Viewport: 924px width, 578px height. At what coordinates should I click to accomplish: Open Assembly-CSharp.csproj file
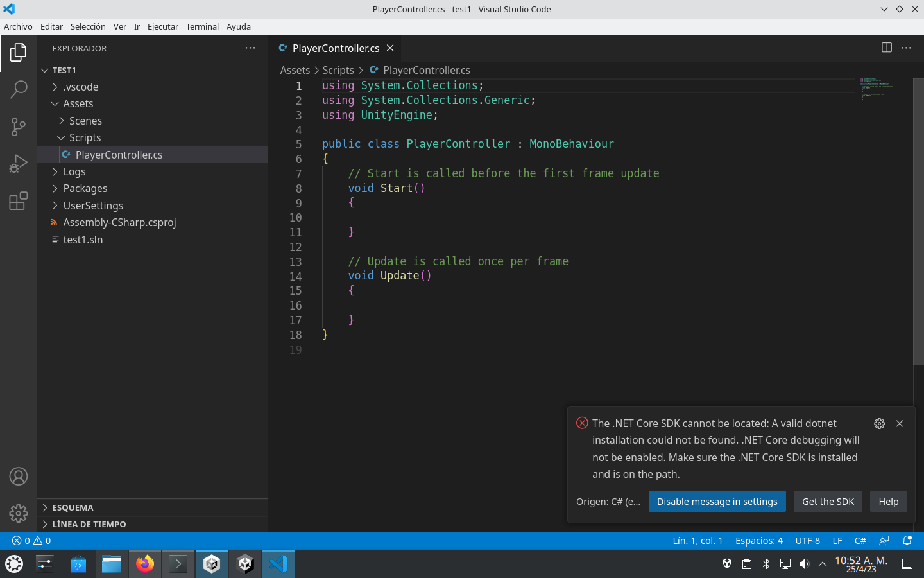point(153,222)
